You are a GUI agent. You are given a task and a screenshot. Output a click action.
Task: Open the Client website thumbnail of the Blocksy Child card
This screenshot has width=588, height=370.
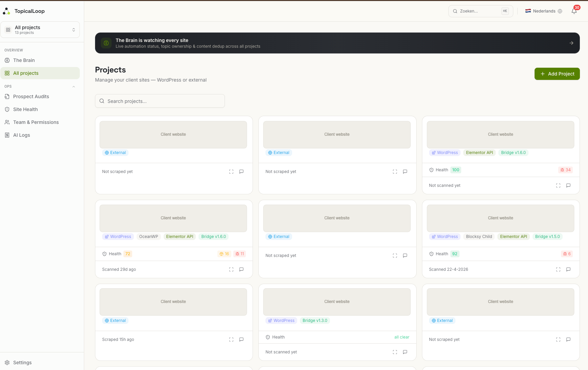pyautogui.click(x=500, y=218)
